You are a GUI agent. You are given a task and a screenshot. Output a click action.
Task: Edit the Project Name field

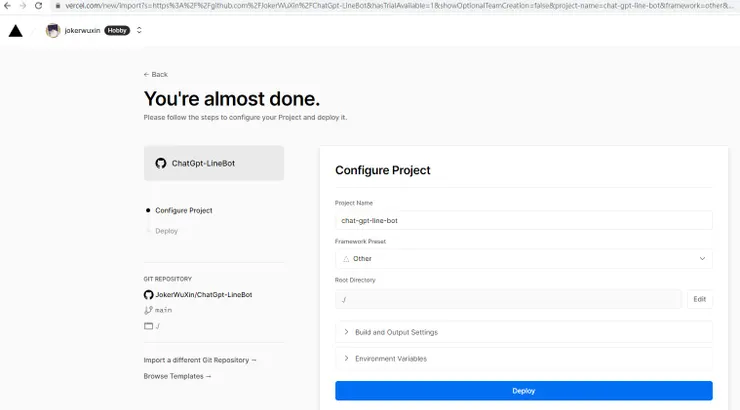[523, 220]
